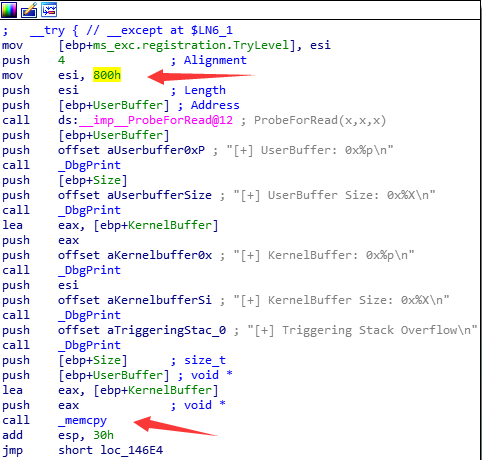482x460 pixels.
Task: Click aUserbuffer0xP string offset
Action: coord(156,150)
